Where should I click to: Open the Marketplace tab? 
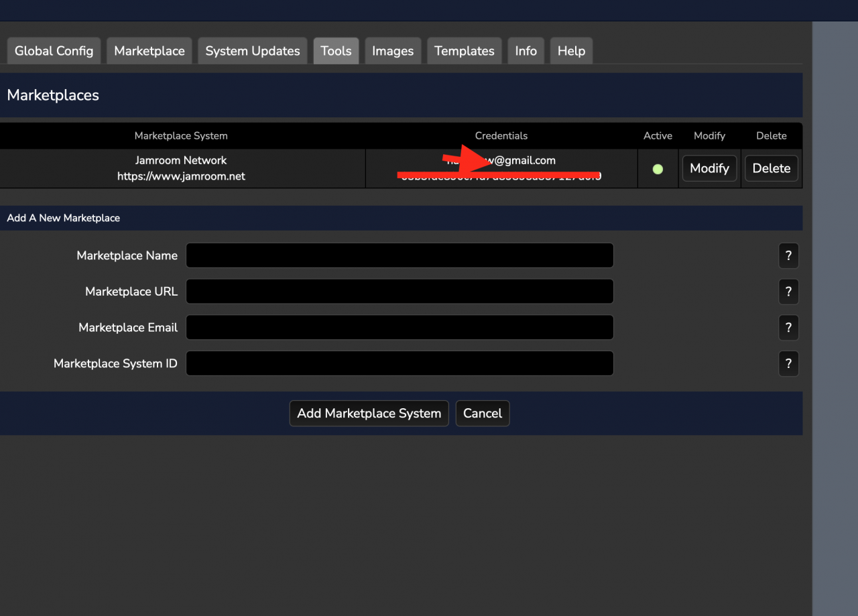click(149, 51)
